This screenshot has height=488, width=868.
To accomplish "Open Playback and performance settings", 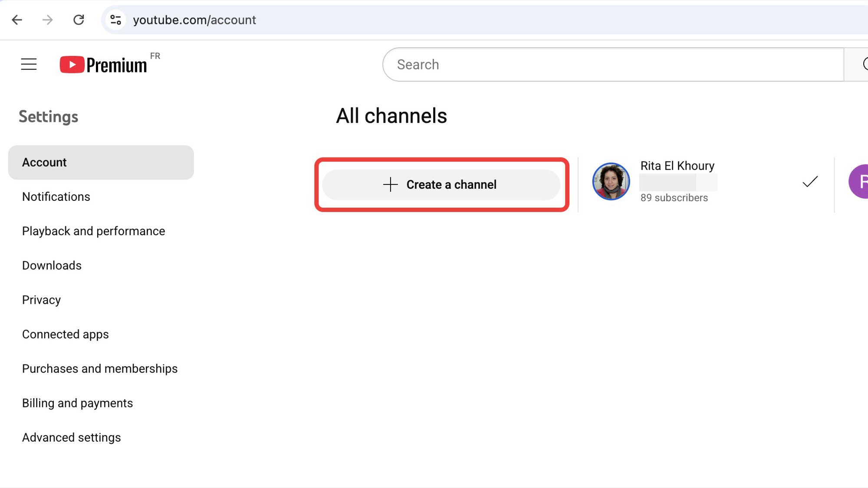I will (93, 231).
